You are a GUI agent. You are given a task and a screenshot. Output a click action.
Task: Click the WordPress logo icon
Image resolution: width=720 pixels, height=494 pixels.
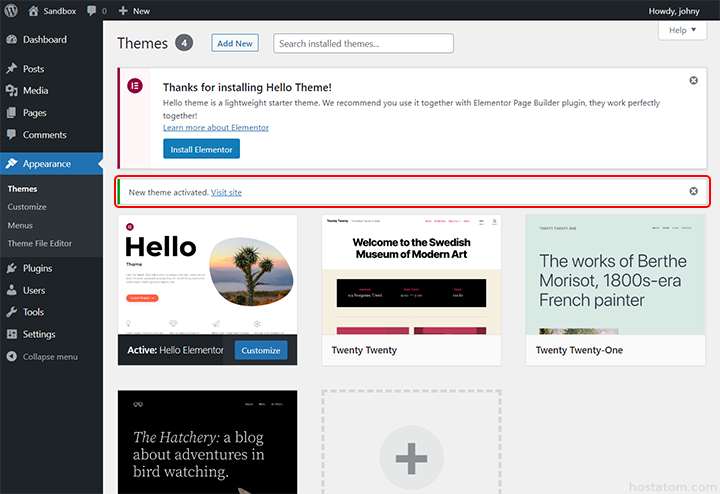11,11
